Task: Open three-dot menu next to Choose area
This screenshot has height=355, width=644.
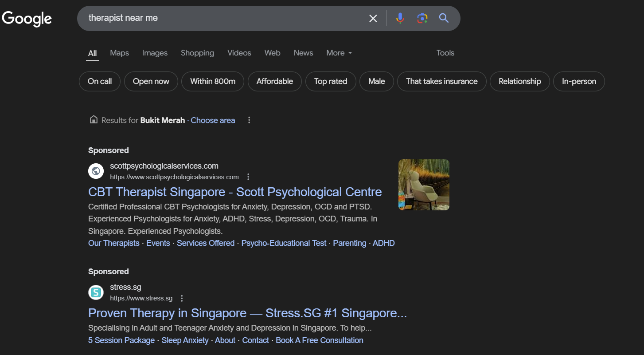Action: coord(249,120)
